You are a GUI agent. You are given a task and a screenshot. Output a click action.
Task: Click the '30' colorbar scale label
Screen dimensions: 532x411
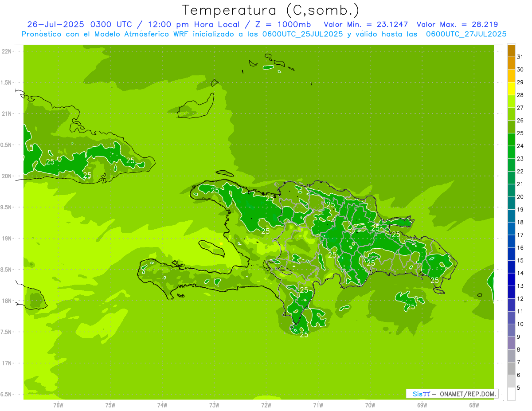[520, 70]
